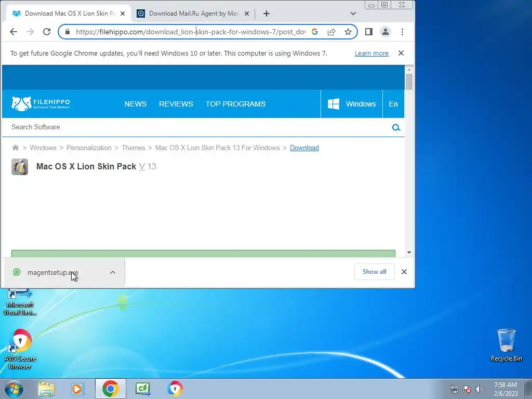
Task: Bookmark this page with the star icon
Action: point(348,32)
